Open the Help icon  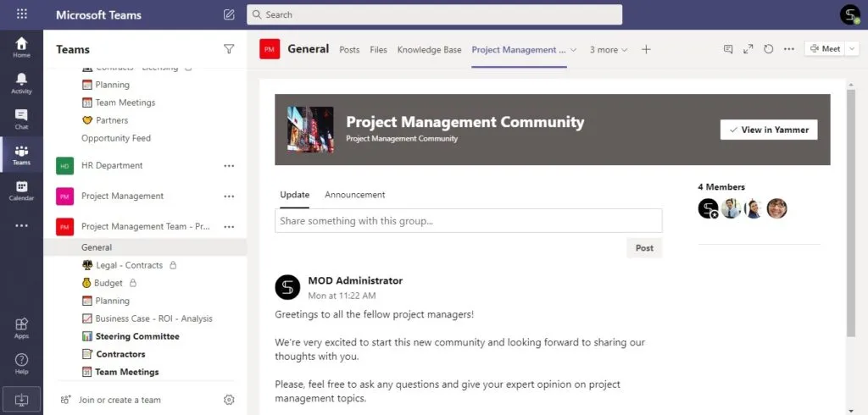[21, 364]
